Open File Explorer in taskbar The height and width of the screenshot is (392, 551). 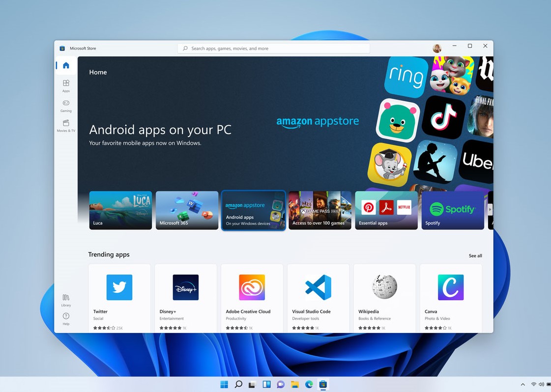coord(294,384)
